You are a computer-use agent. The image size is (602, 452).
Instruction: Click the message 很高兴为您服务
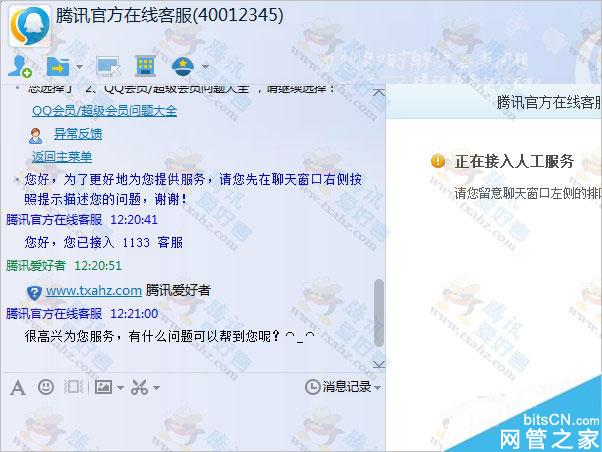(x=170, y=336)
